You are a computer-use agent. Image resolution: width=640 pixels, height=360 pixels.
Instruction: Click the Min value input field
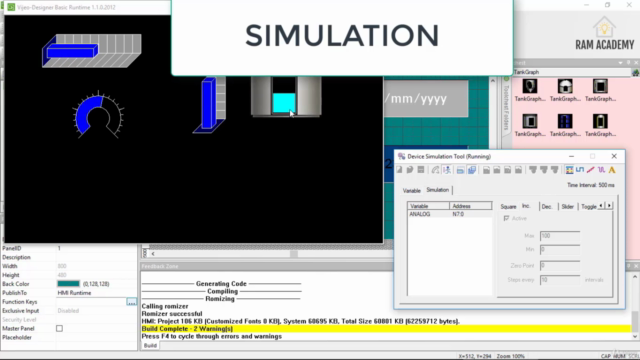coord(560,249)
